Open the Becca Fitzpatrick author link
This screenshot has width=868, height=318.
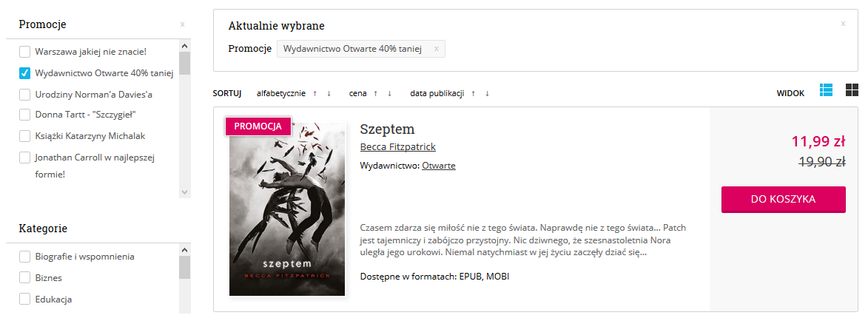coord(397,146)
